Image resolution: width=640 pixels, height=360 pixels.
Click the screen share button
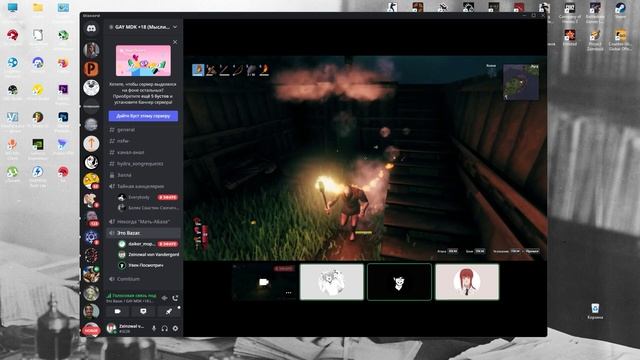coord(143,311)
